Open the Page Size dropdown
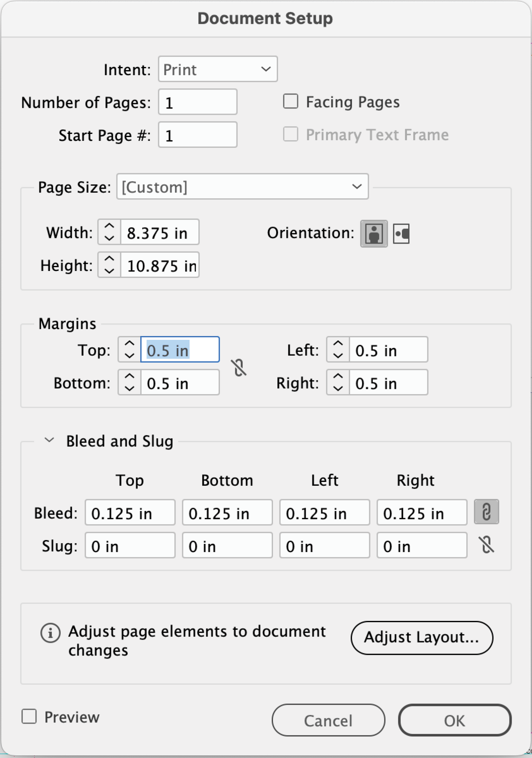The image size is (532, 758). [243, 187]
